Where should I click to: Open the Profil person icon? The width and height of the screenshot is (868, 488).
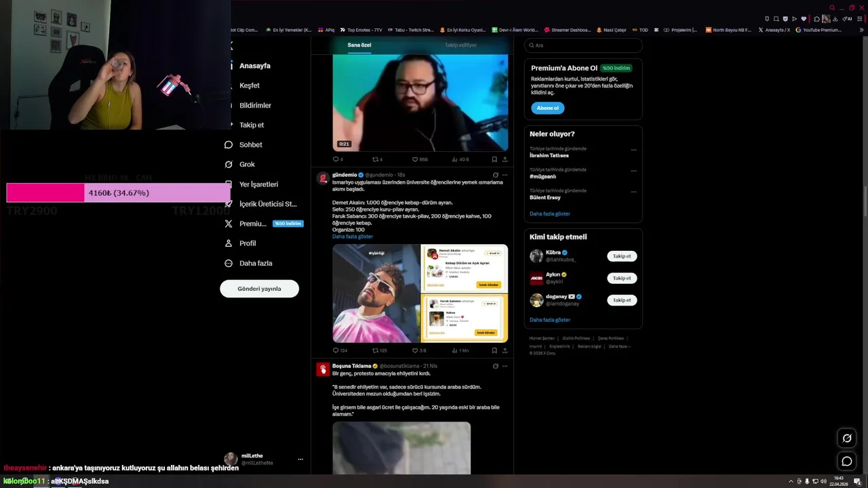click(x=229, y=243)
